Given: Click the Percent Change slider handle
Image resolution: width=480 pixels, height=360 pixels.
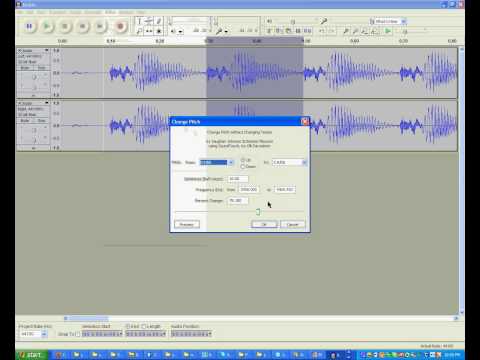Looking at the screenshot, I should pos(258,212).
